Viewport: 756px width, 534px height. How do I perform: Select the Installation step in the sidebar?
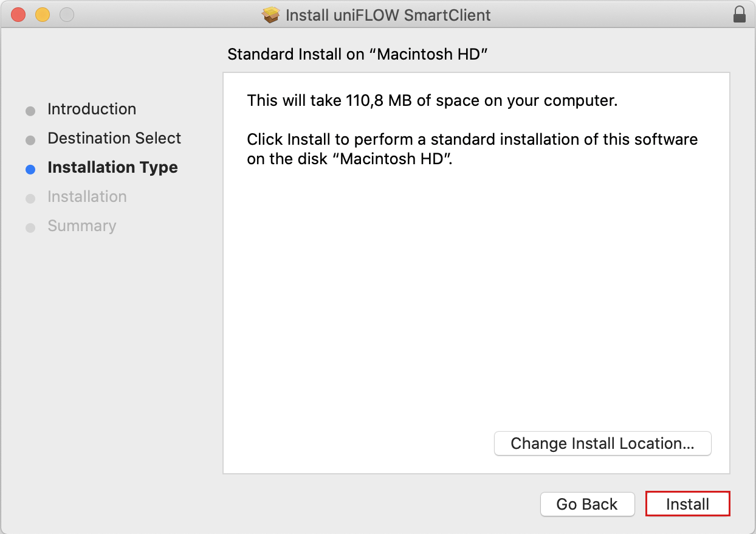pyautogui.click(x=87, y=196)
